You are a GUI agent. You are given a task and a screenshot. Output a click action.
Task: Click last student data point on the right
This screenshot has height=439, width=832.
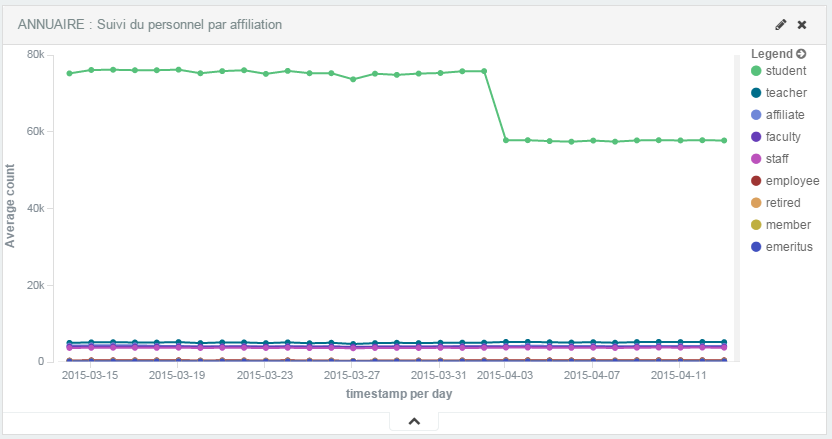click(x=723, y=141)
